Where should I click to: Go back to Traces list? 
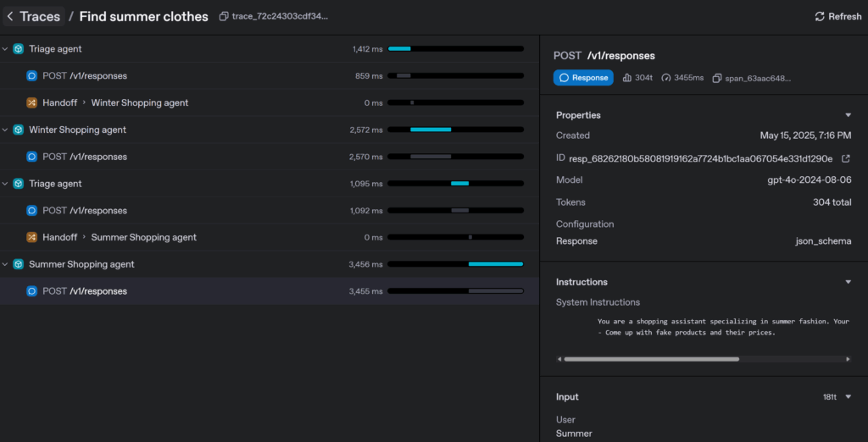(34, 17)
